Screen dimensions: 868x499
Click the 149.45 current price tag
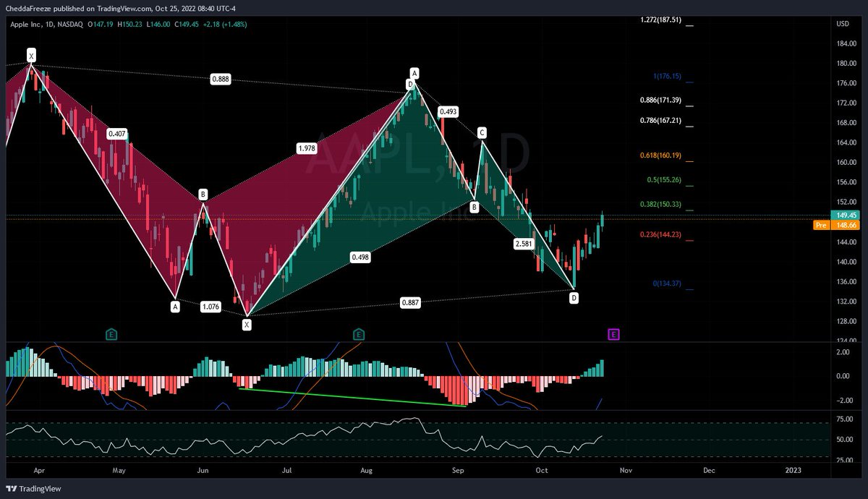[x=846, y=215]
